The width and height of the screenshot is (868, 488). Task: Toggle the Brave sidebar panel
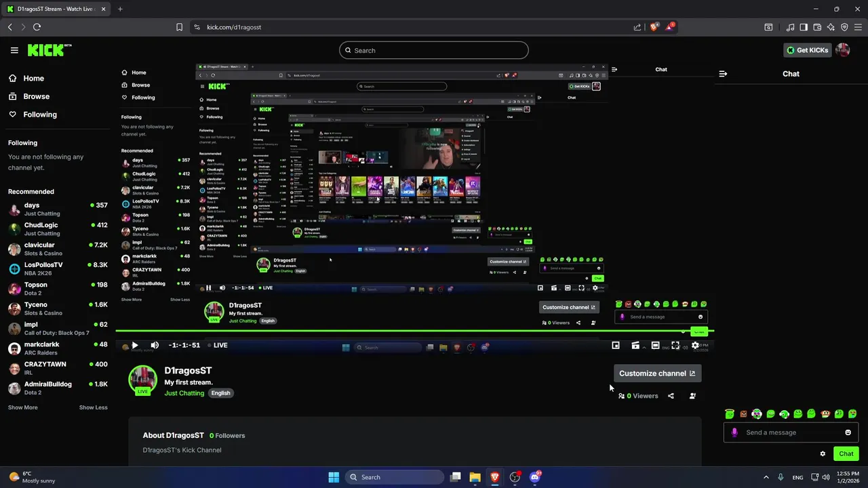click(x=804, y=27)
